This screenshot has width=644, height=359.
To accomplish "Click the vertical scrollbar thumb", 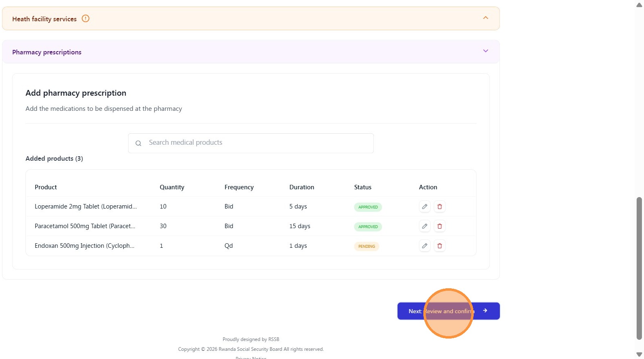I will point(639,268).
